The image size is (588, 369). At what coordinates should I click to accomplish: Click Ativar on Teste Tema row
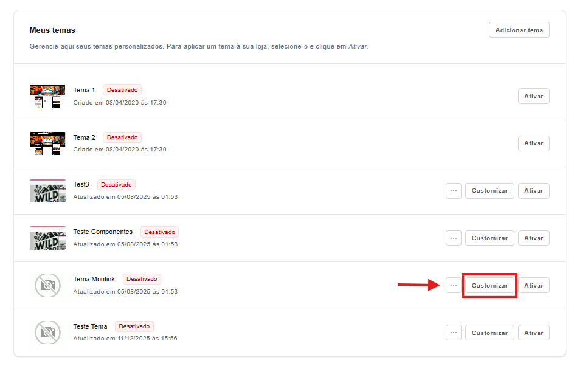[533, 333]
